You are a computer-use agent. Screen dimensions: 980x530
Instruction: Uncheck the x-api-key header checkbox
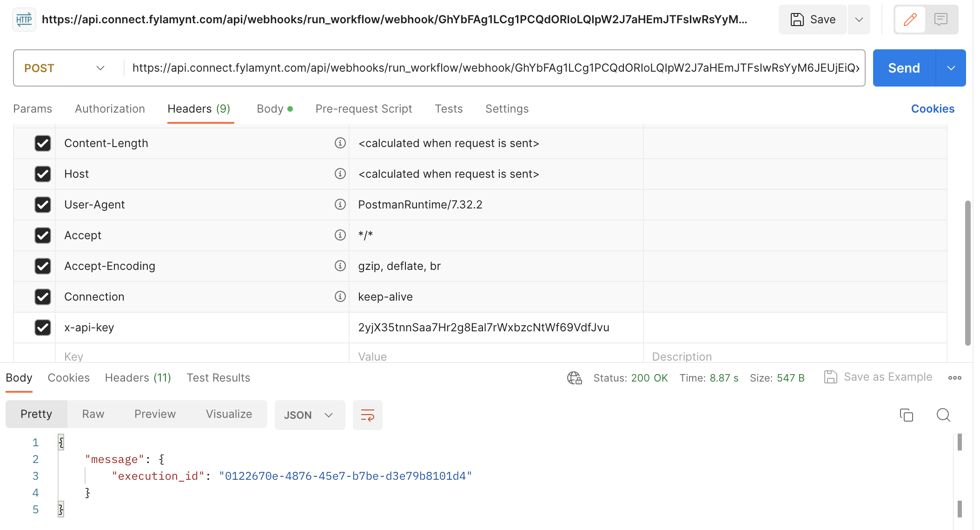[x=43, y=328]
